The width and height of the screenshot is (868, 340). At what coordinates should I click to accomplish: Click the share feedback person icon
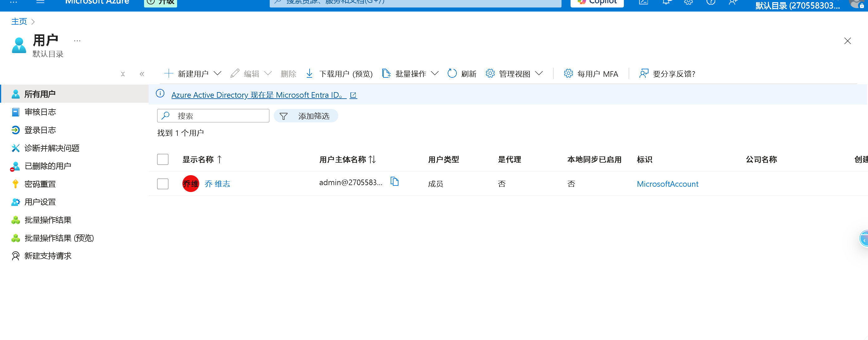(x=644, y=74)
